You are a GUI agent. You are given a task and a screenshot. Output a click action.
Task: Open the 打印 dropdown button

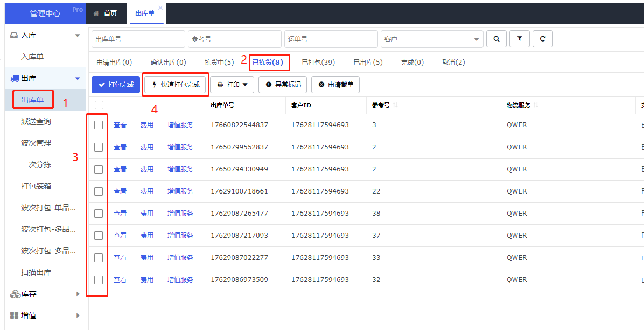pyautogui.click(x=232, y=85)
